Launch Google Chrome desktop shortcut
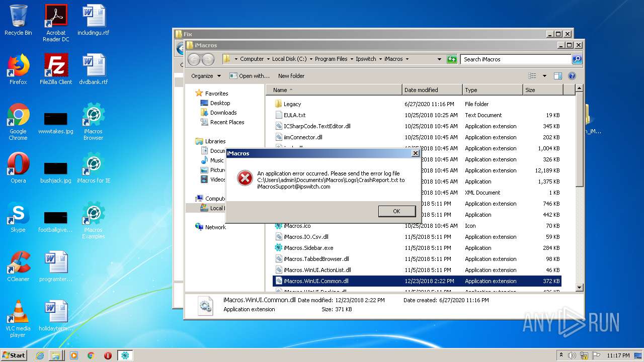This screenshot has width=644, height=362. 18,122
